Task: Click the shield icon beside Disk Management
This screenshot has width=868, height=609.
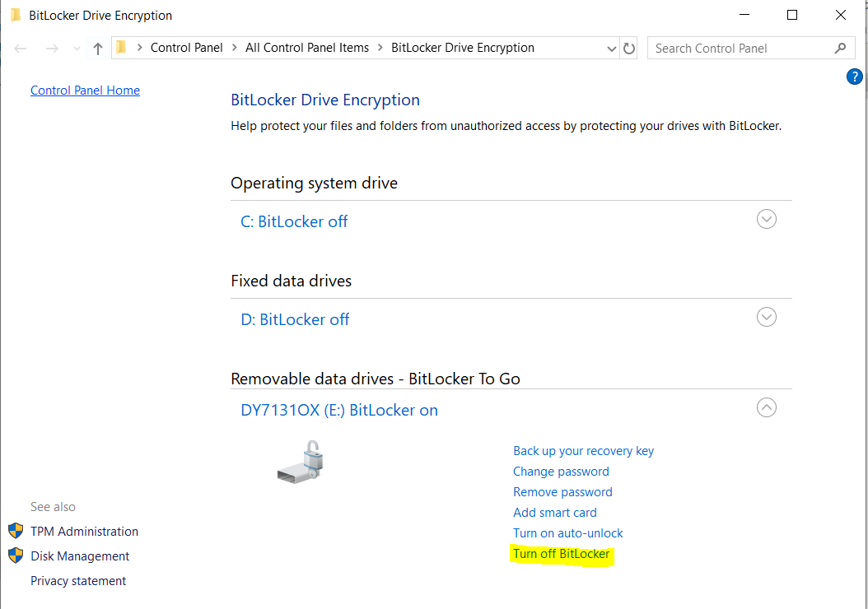Action: [x=16, y=556]
